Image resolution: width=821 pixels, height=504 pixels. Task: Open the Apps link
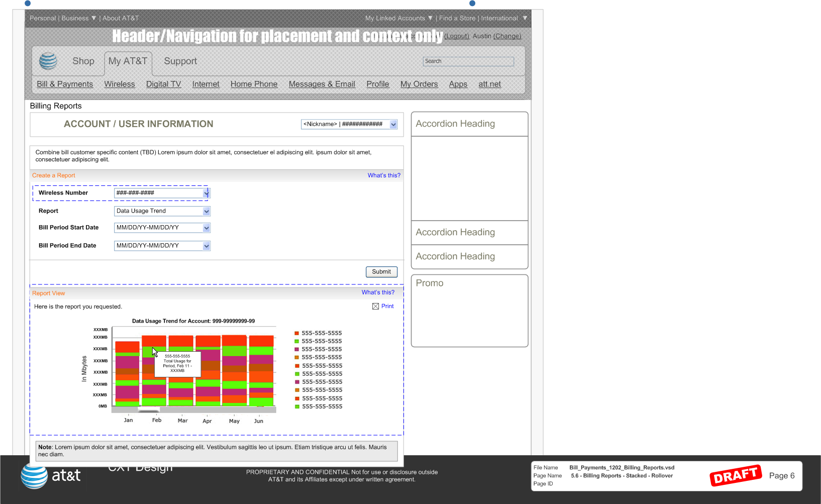tap(458, 84)
